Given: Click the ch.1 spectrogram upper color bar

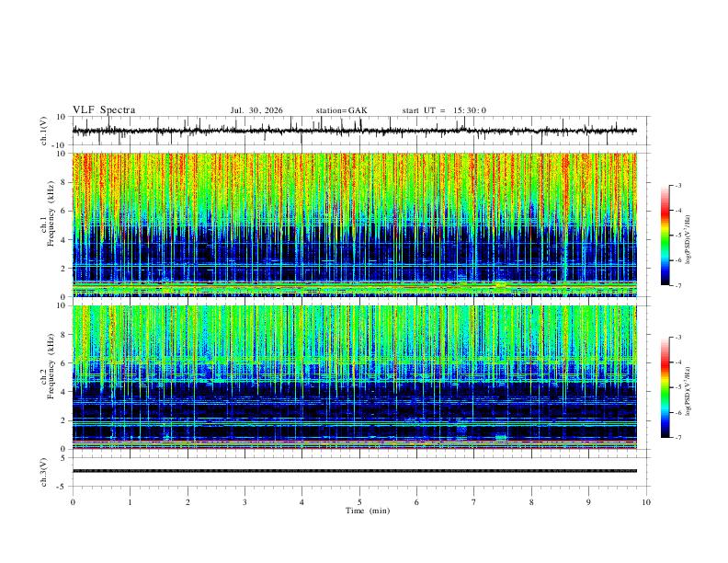Looking at the screenshot, I should click(x=665, y=236).
